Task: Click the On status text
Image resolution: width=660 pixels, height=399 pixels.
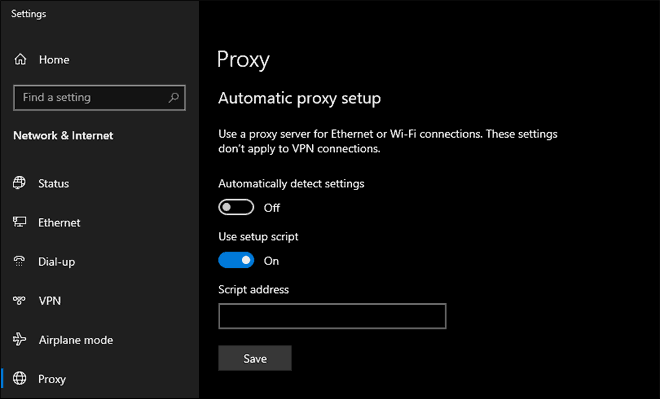Action: pos(271,261)
